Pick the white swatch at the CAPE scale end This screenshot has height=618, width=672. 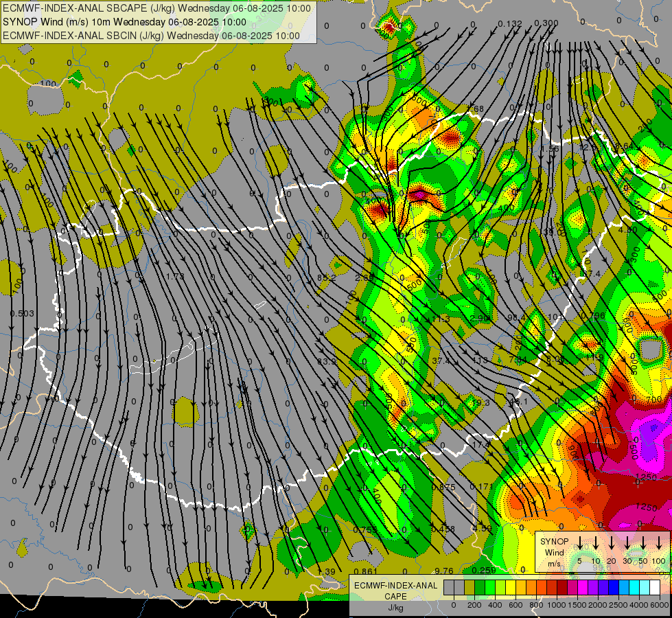[655, 588]
